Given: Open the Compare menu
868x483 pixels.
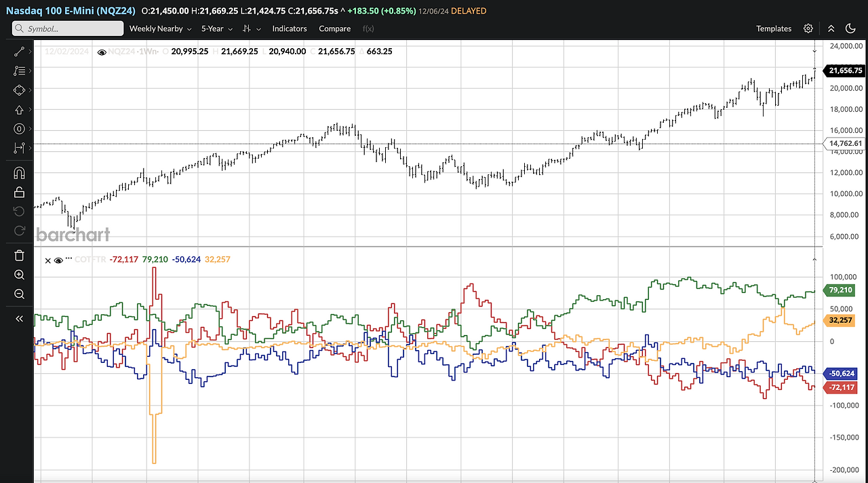Looking at the screenshot, I should click(x=335, y=28).
